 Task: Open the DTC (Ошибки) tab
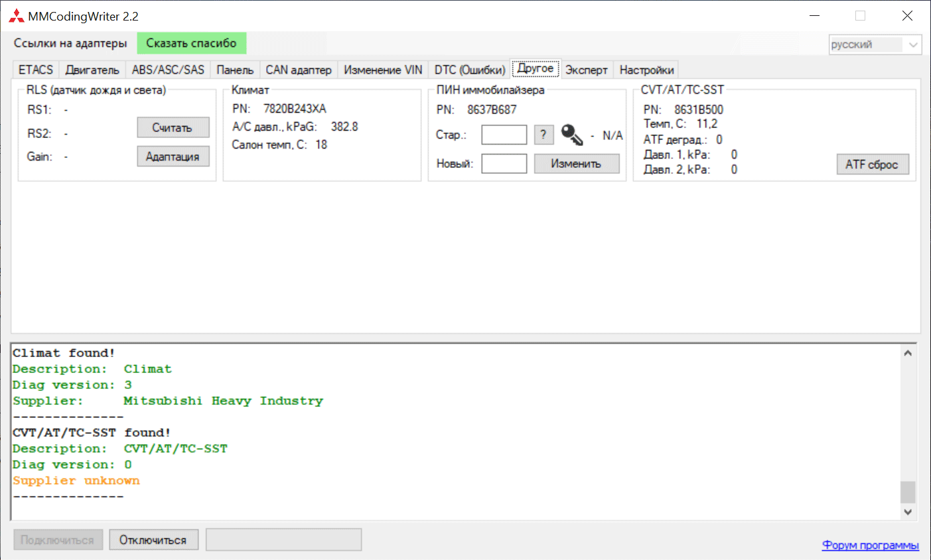[470, 70]
